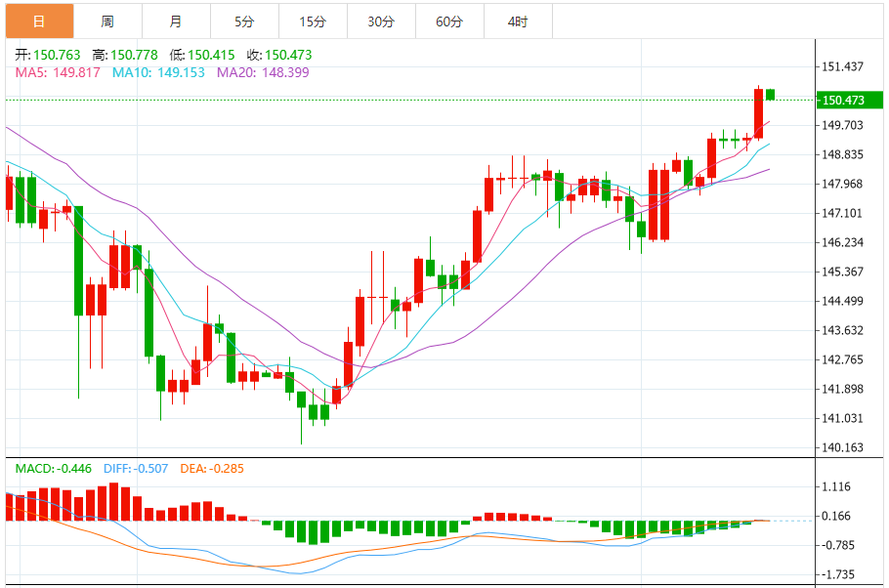Click the 149.703 price axis label
The image size is (889, 588).
pos(842,125)
